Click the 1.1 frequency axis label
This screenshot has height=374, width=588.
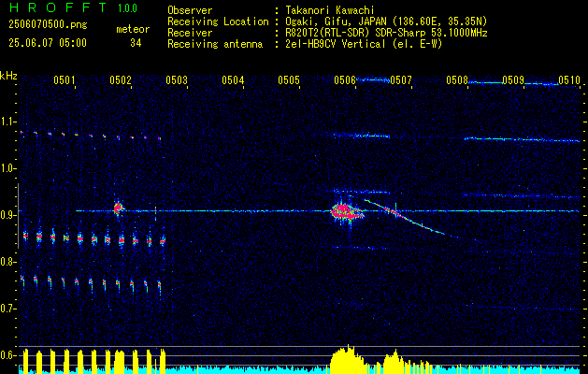(7, 122)
